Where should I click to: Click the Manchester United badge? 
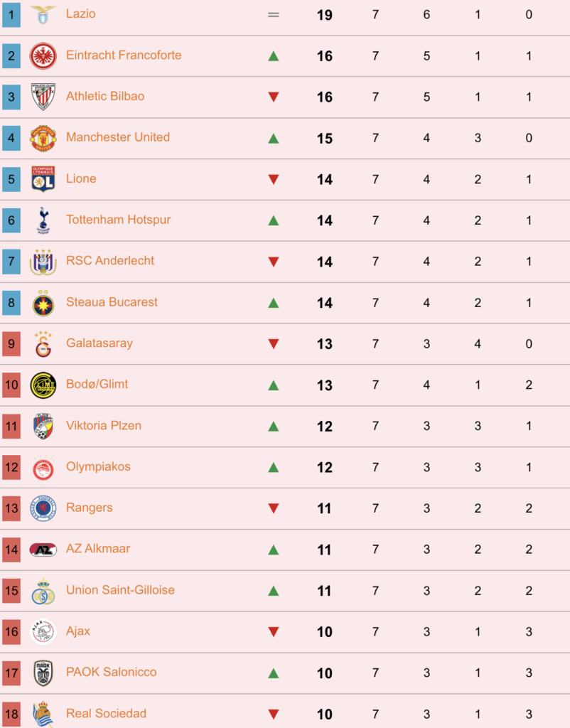[43, 139]
